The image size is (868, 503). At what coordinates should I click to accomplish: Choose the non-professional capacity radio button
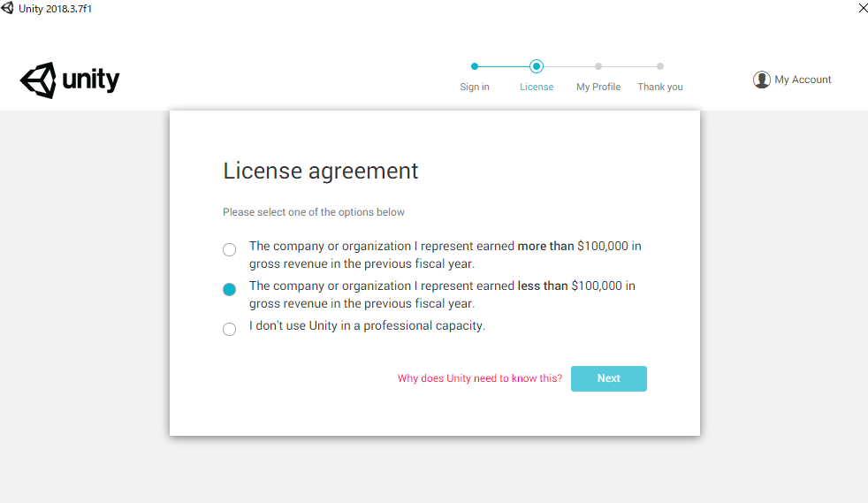click(229, 329)
